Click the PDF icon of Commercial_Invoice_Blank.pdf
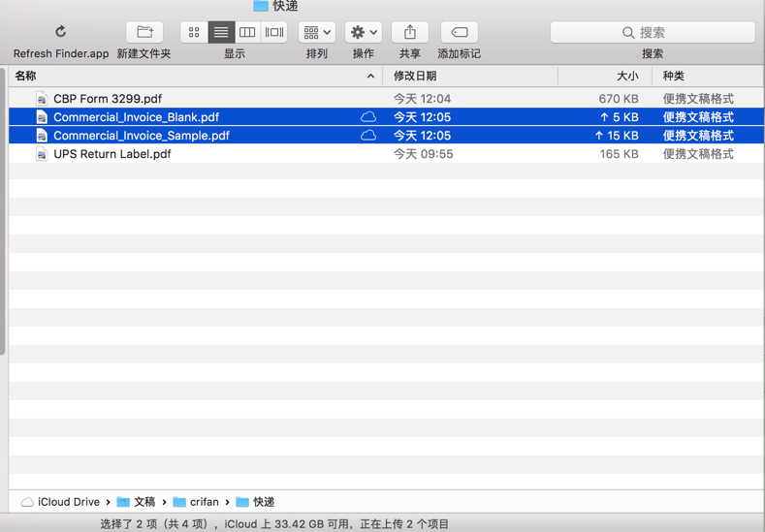 point(42,117)
